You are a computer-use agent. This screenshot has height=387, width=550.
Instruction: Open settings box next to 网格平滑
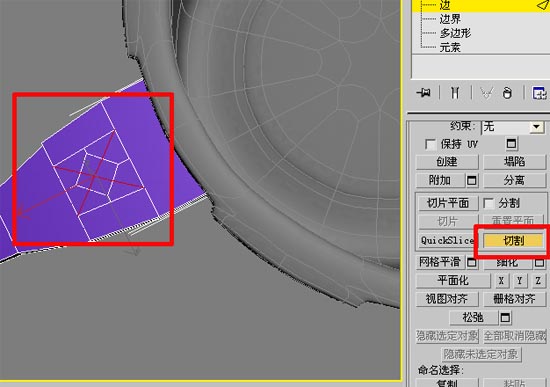(x=472, y=262)
